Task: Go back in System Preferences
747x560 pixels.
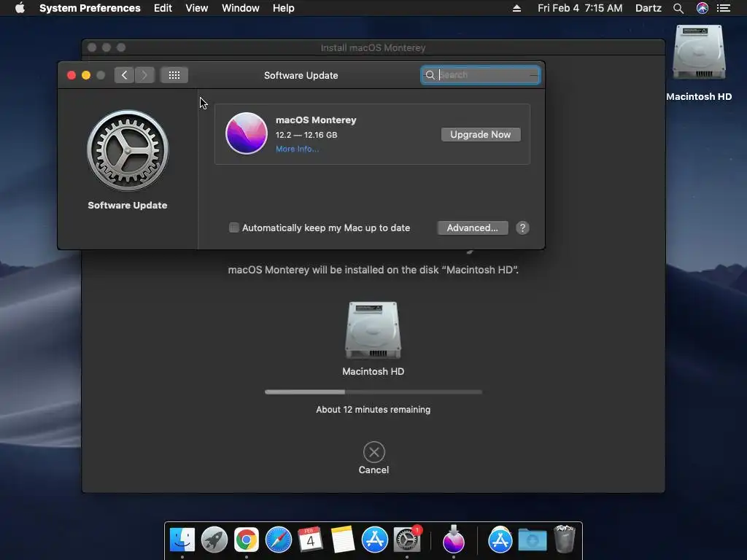Action: (124, 75)
